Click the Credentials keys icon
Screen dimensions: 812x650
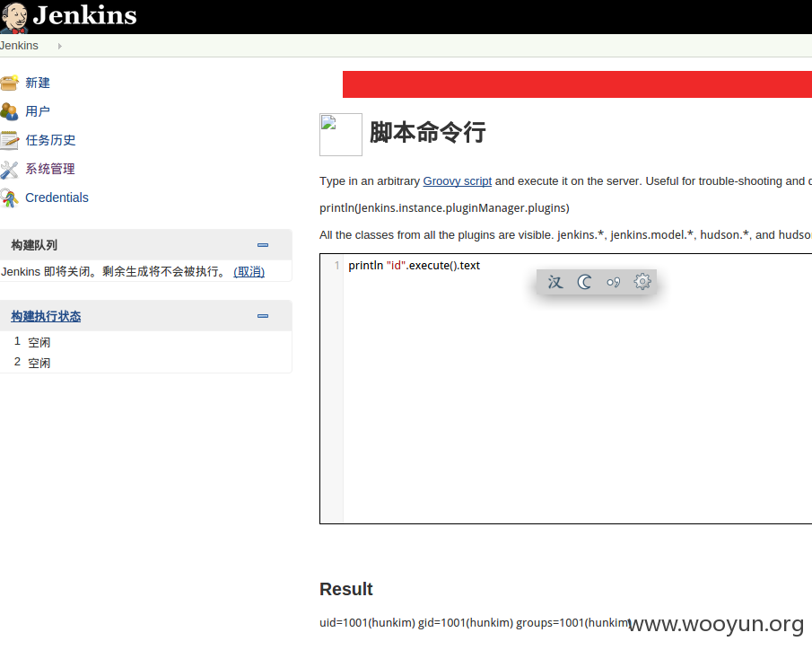pyautogui.click(x=9, y=198)
